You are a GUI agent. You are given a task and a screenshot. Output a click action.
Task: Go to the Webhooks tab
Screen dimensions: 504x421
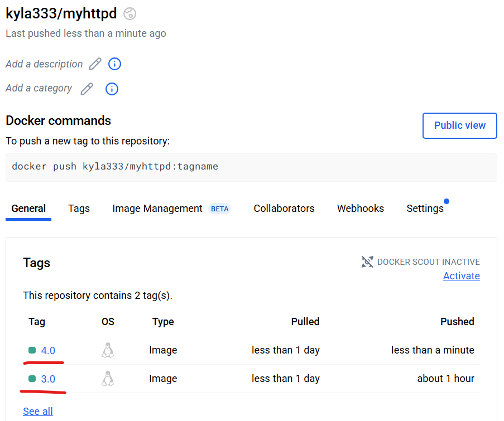[361, 209]
